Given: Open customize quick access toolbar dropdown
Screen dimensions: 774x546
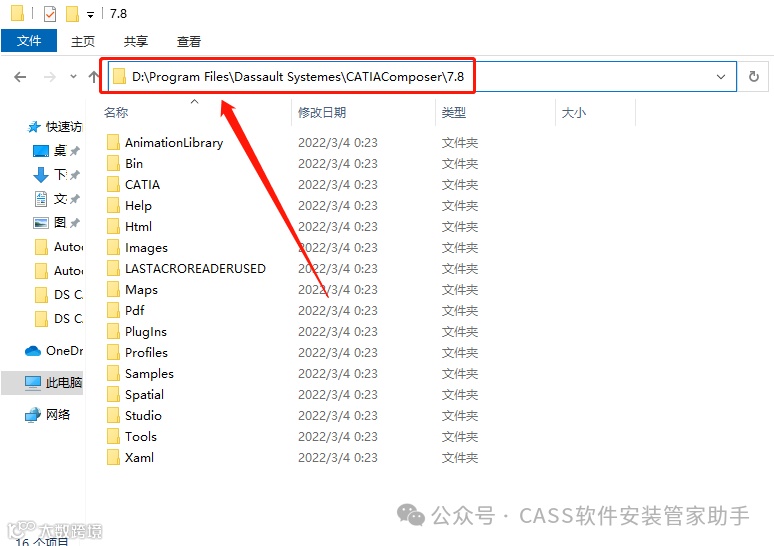Looking at the screenshot, I should point(90,15).
